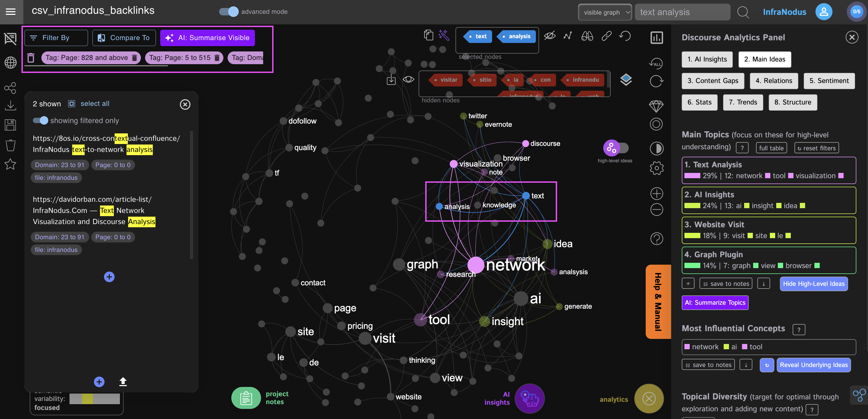The image size is (868, 419).
Task: Toggle the high-level ideas switch
Action: pyautogui.click(x=616, y=148)
